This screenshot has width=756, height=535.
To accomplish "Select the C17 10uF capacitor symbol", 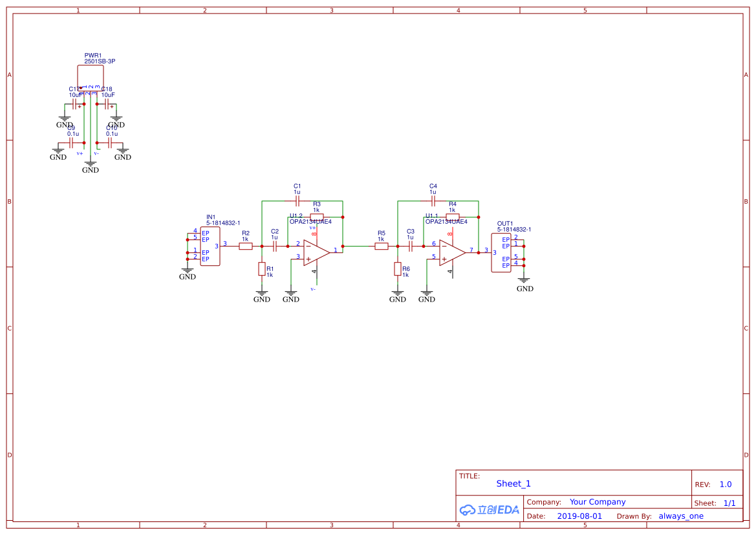I will click(75, 104).
